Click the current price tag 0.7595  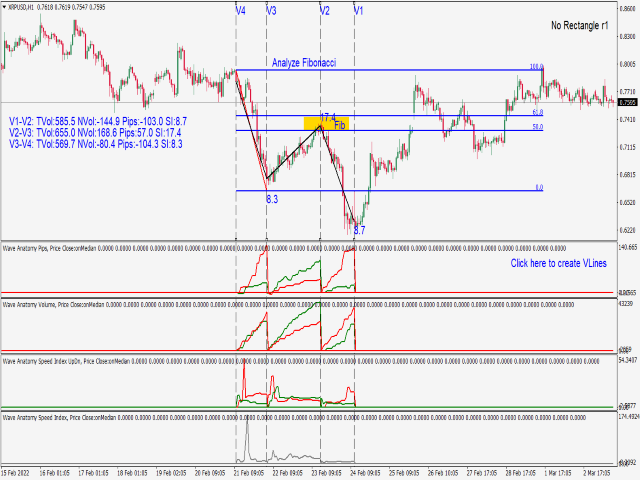click(627, 102)
